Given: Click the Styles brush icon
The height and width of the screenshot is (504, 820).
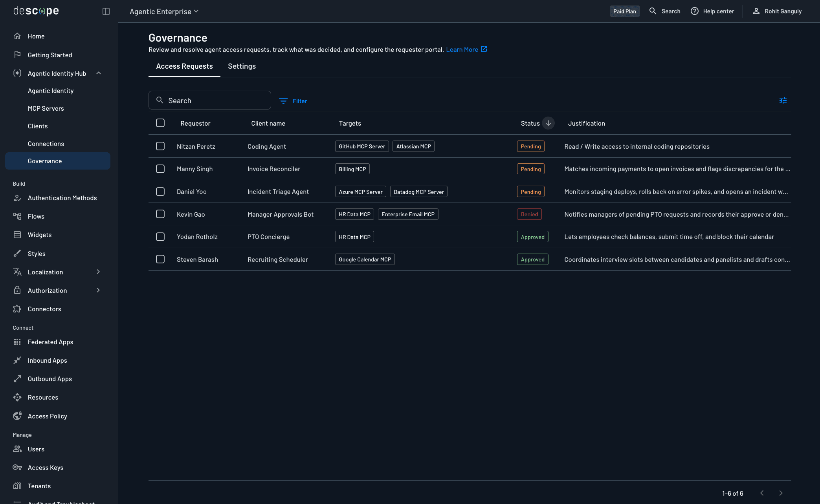Looking at the screenshot, I should 17,254.
